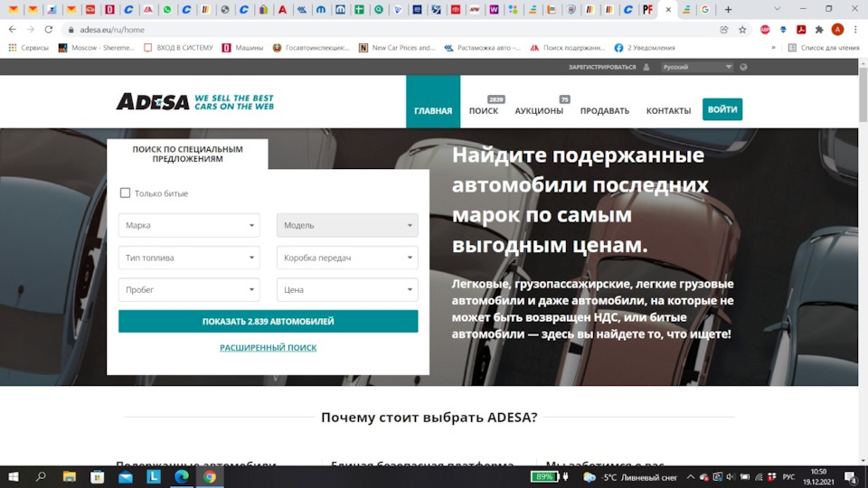Screen dimensions: 868x488
Task: Open 'Список для чтения' reading list
Action: click(823, 48)
